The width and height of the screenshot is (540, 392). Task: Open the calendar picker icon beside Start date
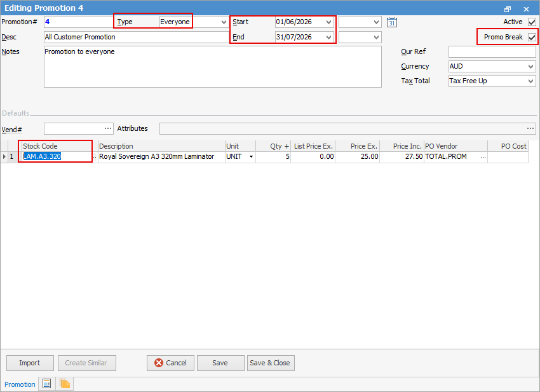click(391, 22)
